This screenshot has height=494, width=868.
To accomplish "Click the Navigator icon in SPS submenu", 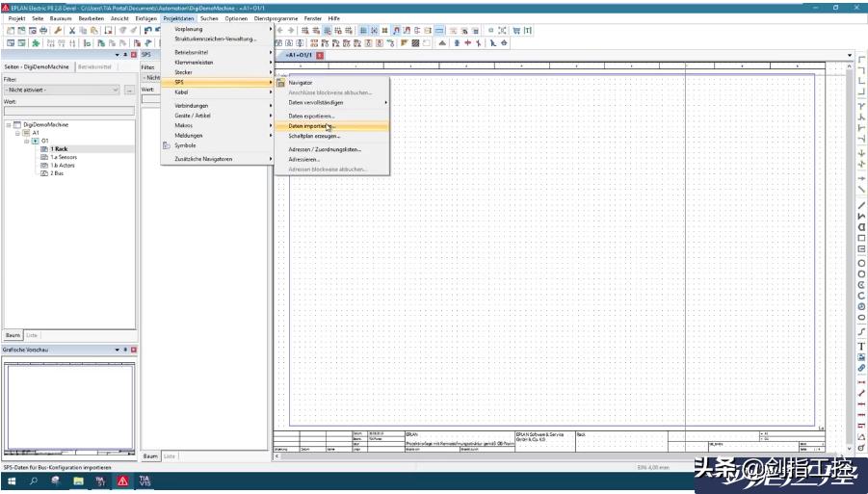I will click(280, 83).
